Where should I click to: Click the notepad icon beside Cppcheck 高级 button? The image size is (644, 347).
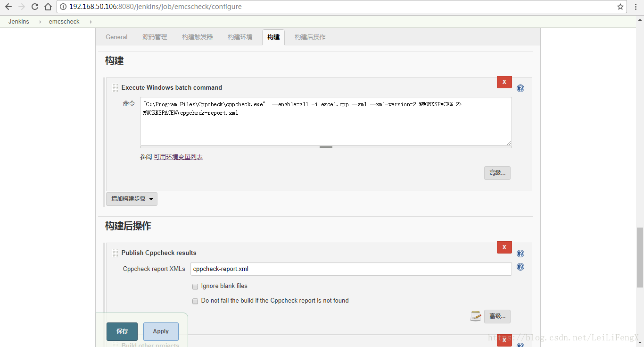pos(476,316)
